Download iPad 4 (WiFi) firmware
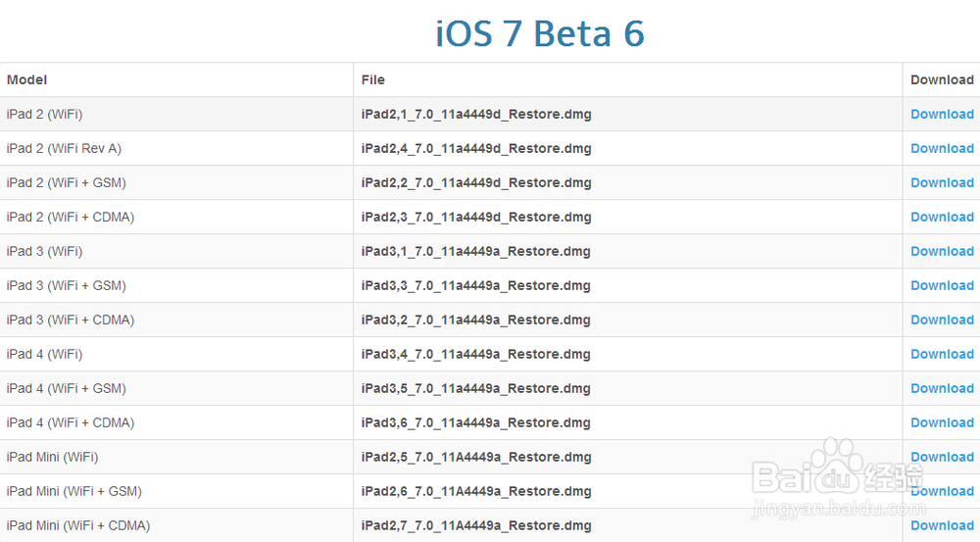This screenshot has width=980, height=542. tap(942, 355)
